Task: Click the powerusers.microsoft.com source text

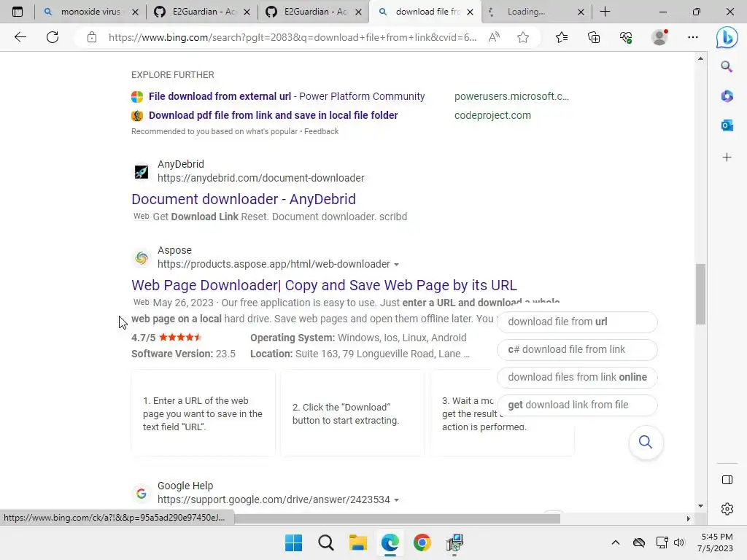Action: (511, 96)
